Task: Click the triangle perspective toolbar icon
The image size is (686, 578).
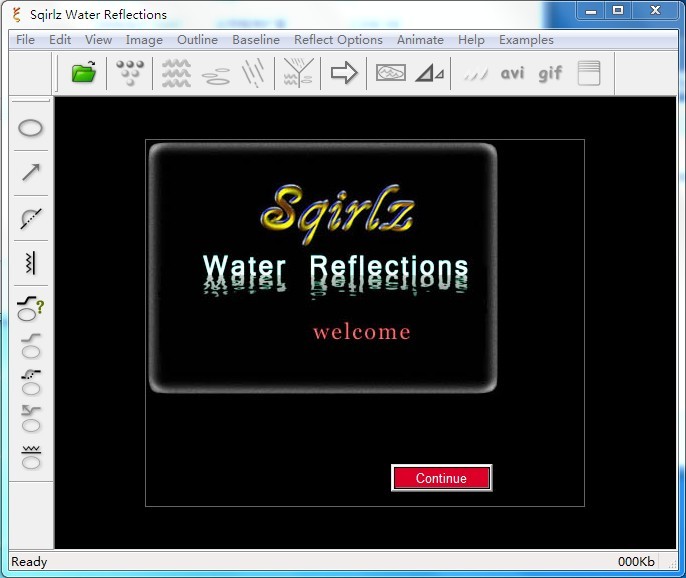Action: [x=430, y=73]
